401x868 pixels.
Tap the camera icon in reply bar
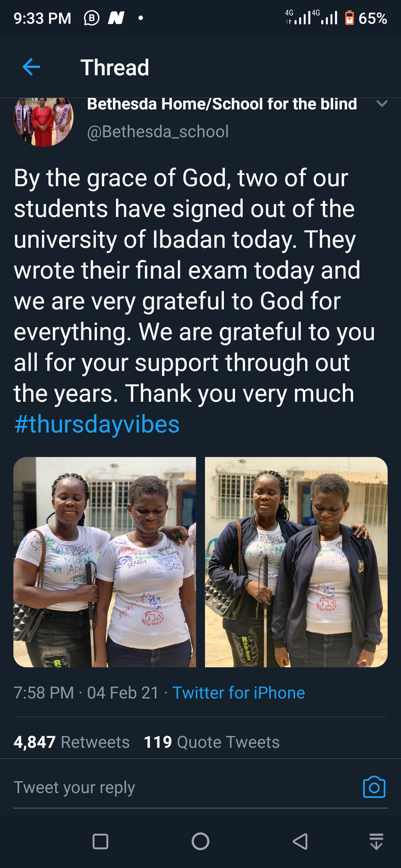pyautogui.click(x=374, y=787)
